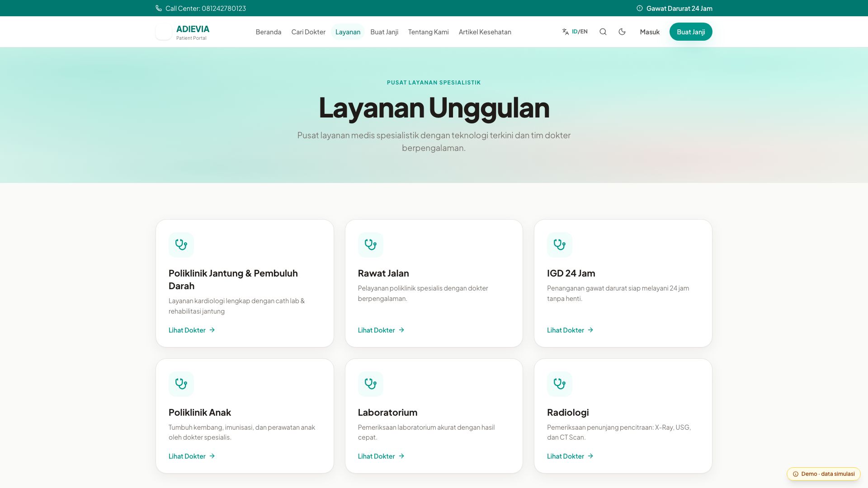Open the Tentang Kami page

(x=429, y=32)
